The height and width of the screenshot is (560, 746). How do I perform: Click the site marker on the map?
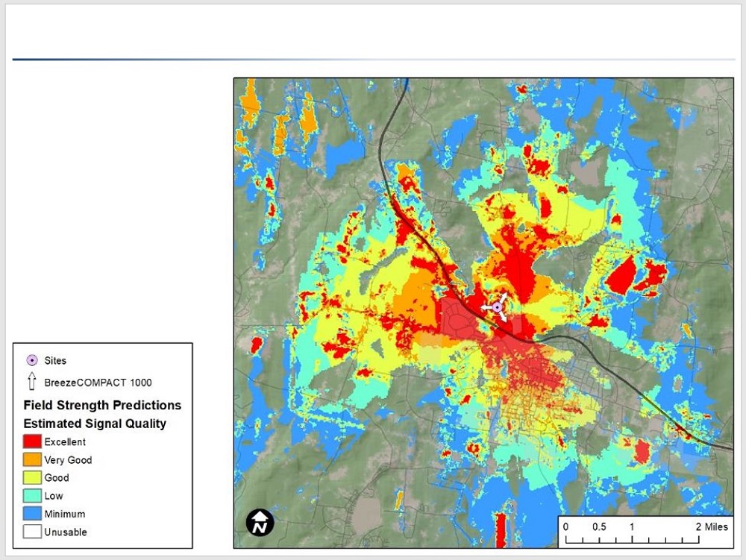[x=497, y=307]
